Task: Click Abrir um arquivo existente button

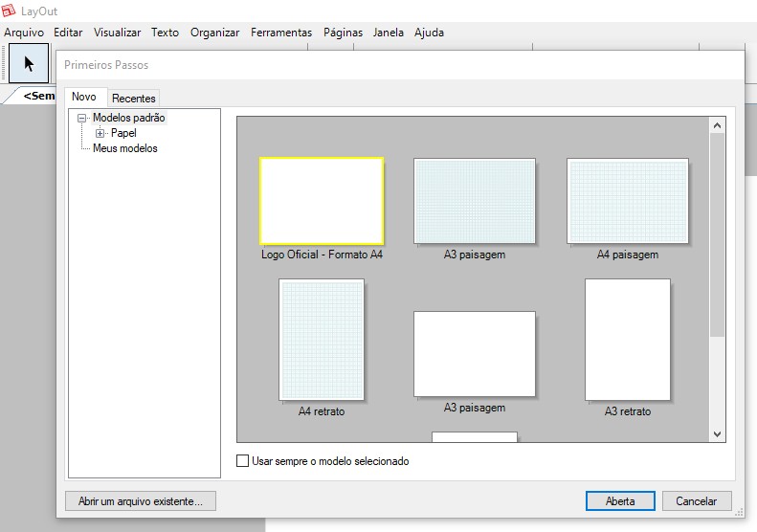Action: pos(141,501)
